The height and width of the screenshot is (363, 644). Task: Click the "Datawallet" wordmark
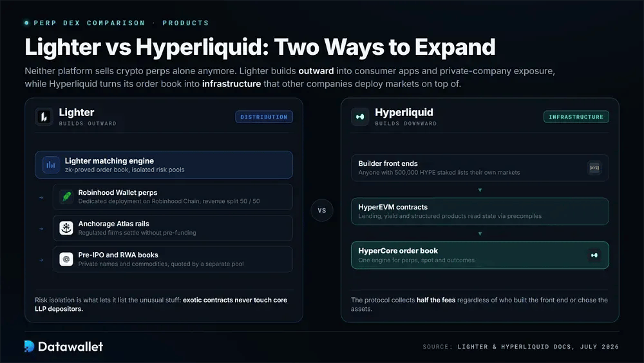[x=70, y=346]
